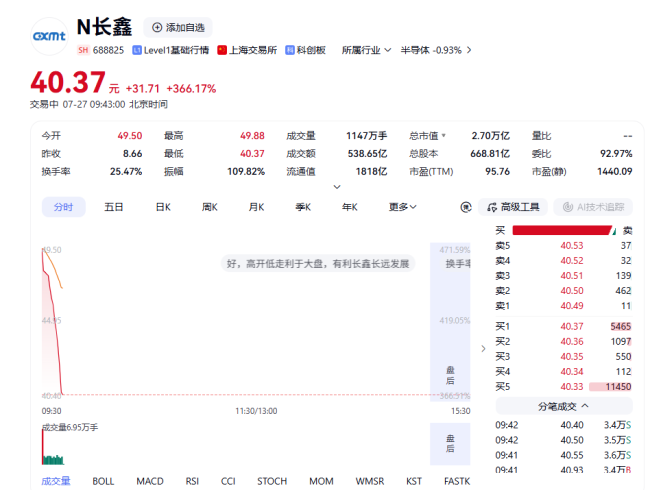Open AI技术追踪 button
The image size is (650, 490).
click(593, 207)
